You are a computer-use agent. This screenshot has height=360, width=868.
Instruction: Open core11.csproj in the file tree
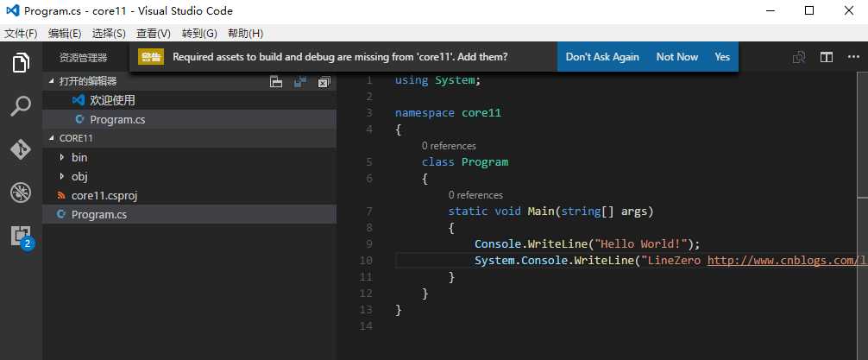click(x=189, y=195)
